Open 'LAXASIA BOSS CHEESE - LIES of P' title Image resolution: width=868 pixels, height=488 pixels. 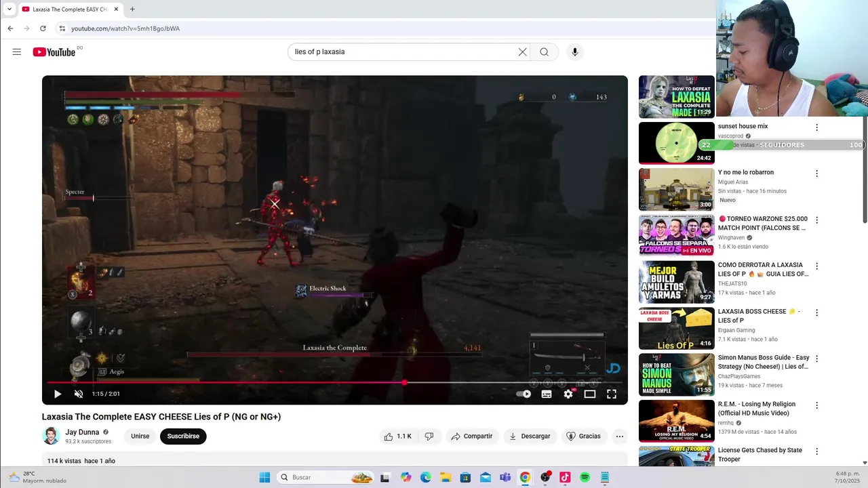[x=759, y=316]
